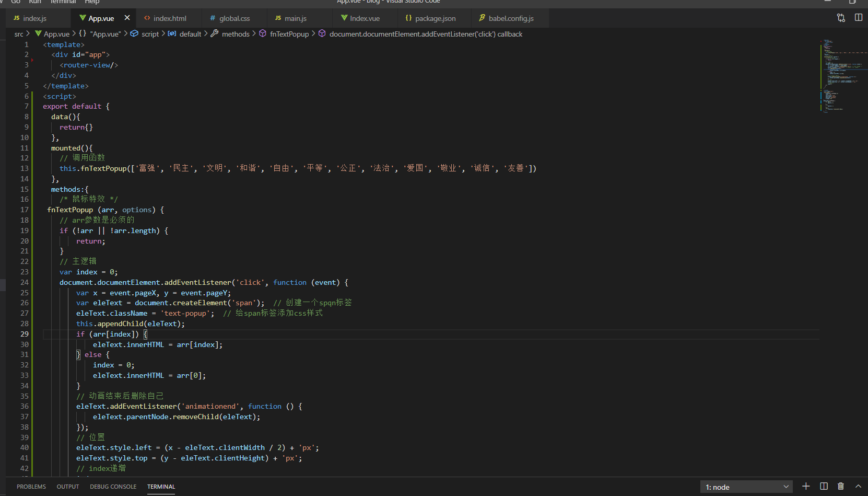Image resolution: width=868 pixels, height=496 pixels.
Task: Select the TERMINAL panel tab
Action: tap(161, 487)
